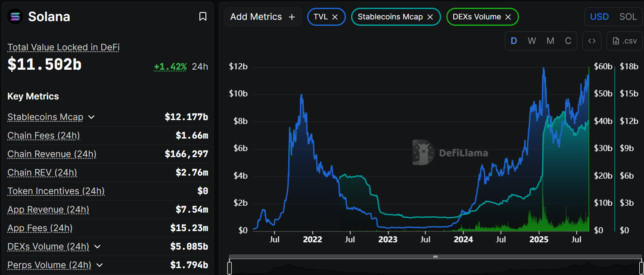This screenshot has width=644, height=275.
Task: Click the Total Value Locked in DeFi label
Action: point(63,47)
